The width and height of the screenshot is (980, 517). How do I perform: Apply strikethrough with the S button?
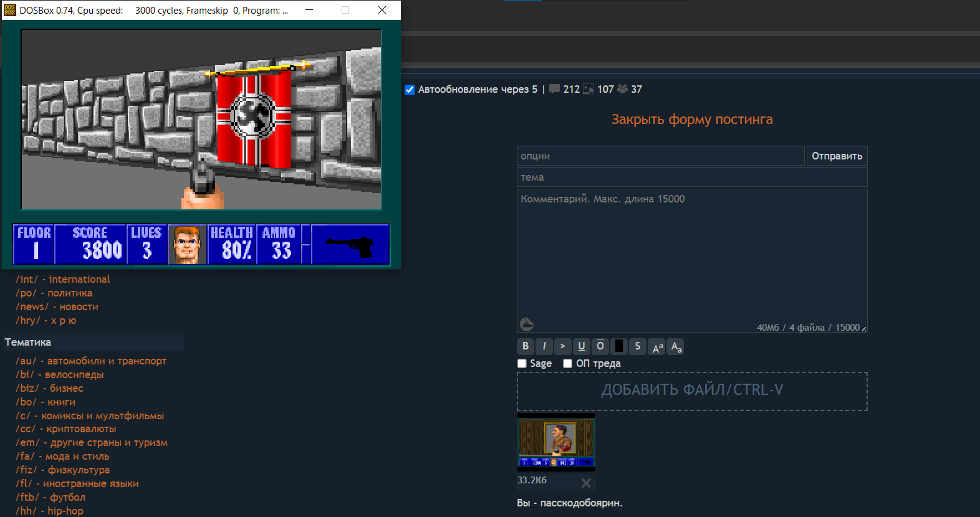pyautogui.click(x=638, y=346)
